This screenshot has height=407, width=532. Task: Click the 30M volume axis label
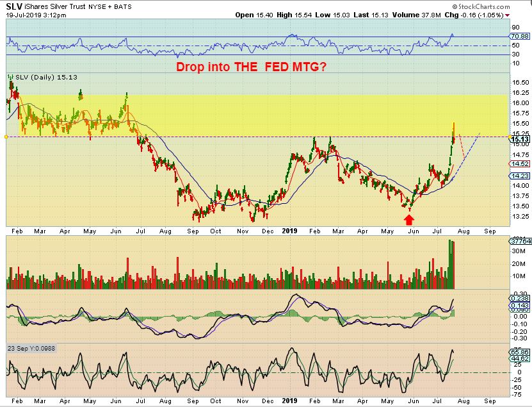[519, 251]
